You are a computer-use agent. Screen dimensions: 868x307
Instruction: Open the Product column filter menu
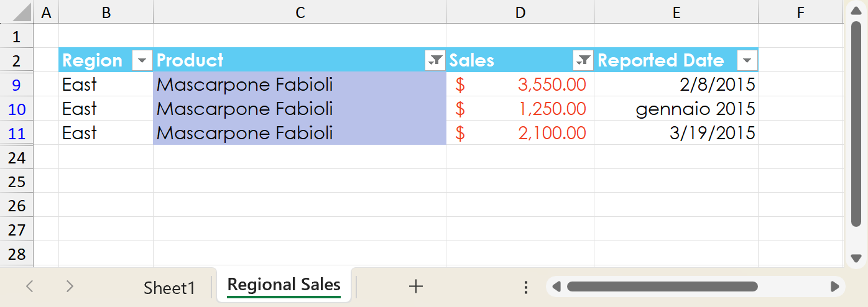[435, 60]
